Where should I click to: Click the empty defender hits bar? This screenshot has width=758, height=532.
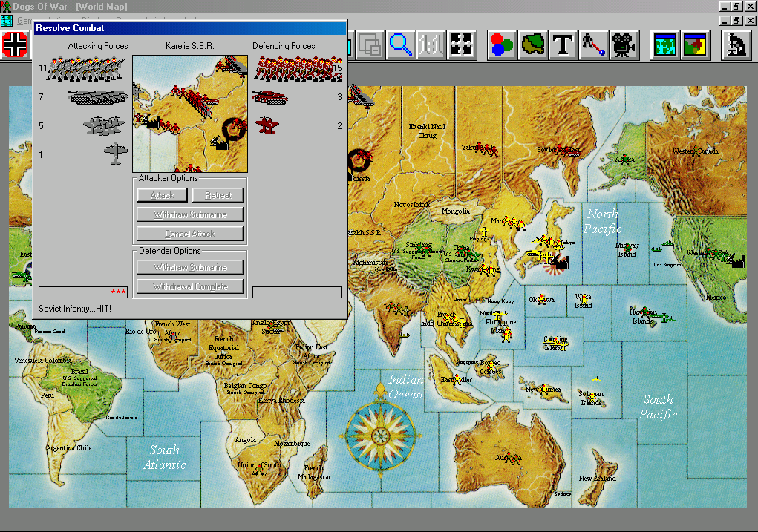click(x=297, y=292)
